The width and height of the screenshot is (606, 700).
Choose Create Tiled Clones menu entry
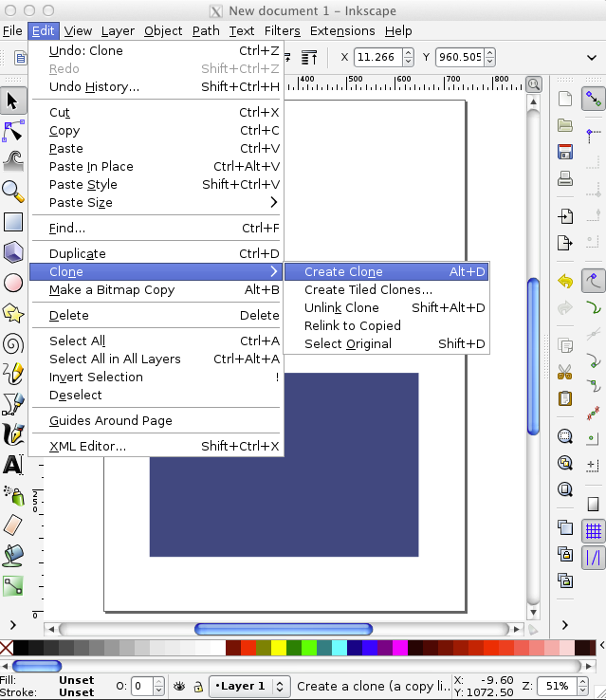click(x=368, y=289)
